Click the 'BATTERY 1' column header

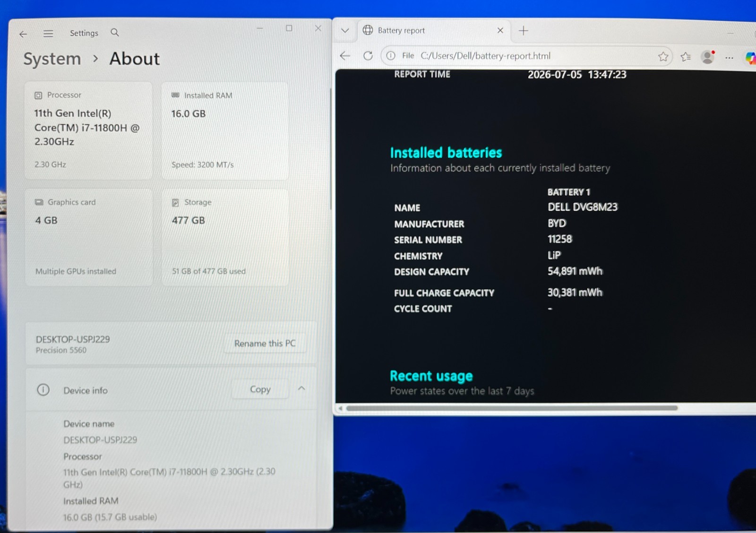point(568,192)
